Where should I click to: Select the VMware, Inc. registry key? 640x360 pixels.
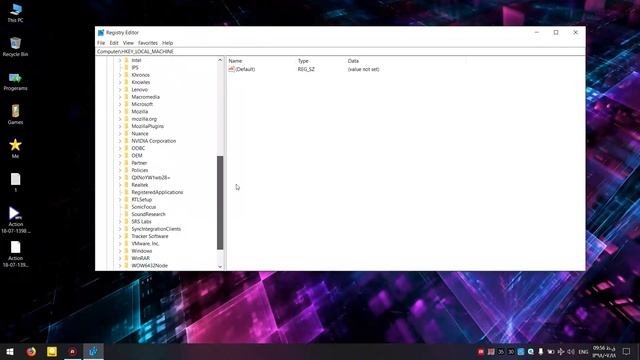145,244
